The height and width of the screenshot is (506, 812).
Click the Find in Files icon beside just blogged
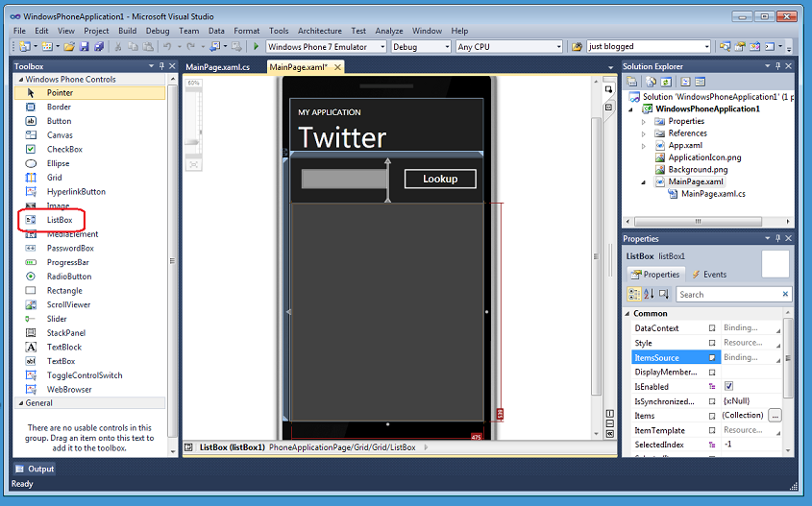(x=577, y=46)
